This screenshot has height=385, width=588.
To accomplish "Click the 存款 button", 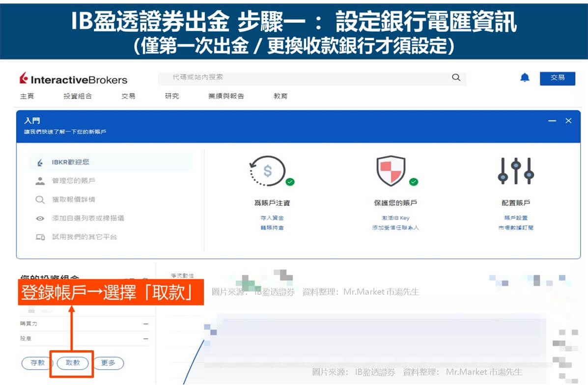I will pyautogui.click(x=37, y=363).
